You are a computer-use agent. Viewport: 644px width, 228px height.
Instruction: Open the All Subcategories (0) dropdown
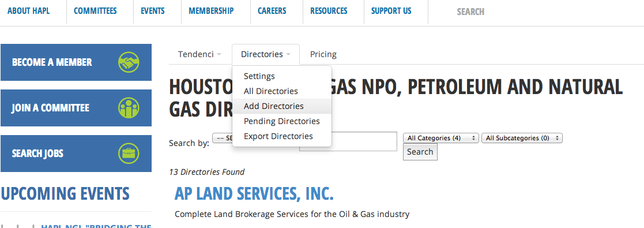(x=522, y=139)
